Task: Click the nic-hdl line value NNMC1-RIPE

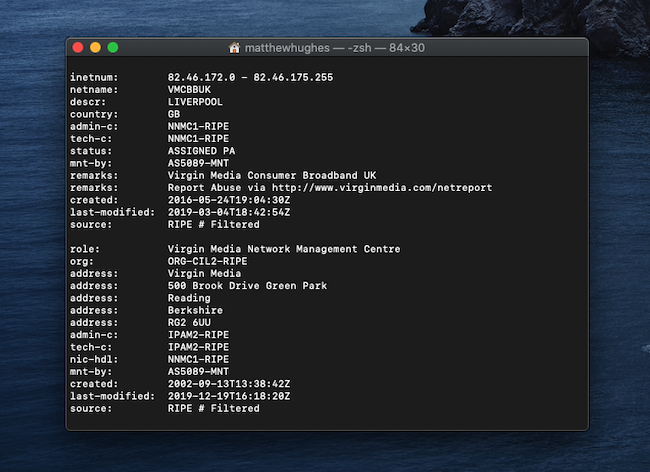Action: point(199,359)
